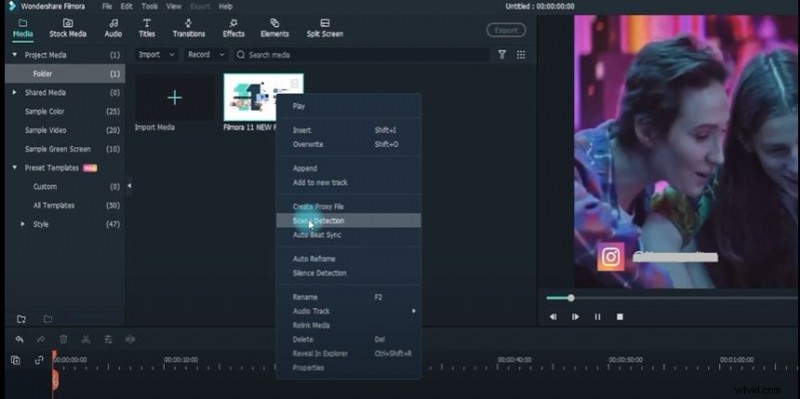The height and width of the screenshot is (399, 800).
Task: Select the Folder item
Action: pos(65,73)
